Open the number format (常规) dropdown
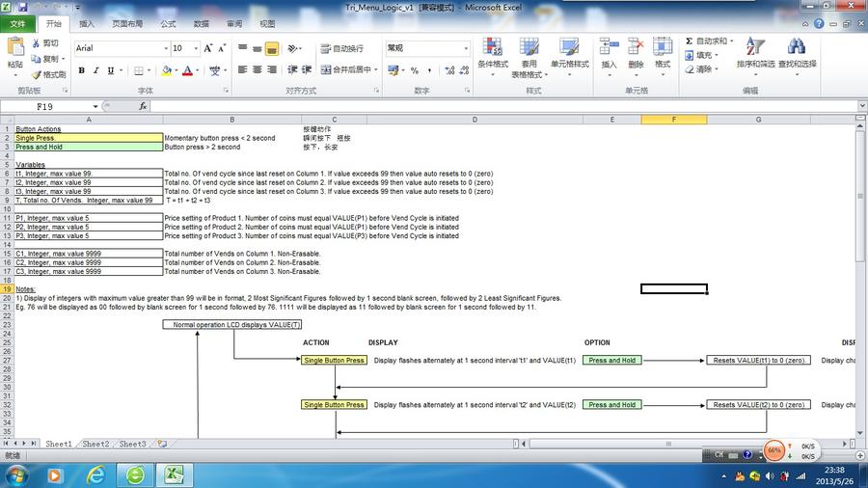The width and height of the screenshot is (868, 488). (x=466, y=48)
